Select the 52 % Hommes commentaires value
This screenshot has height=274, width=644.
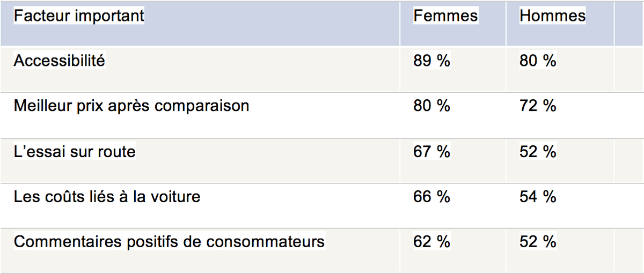(x=538, y=242)
